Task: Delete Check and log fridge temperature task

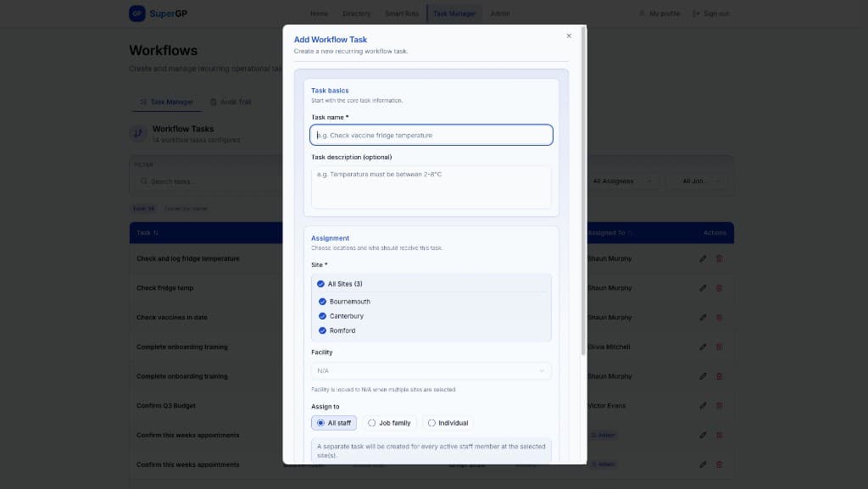Action: click(719, 258)
